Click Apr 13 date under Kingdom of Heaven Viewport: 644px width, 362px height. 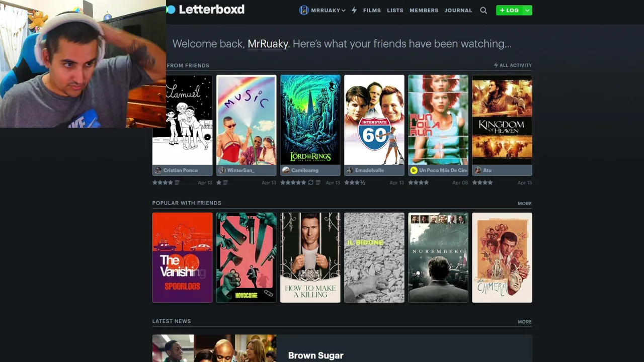(525, 183)
